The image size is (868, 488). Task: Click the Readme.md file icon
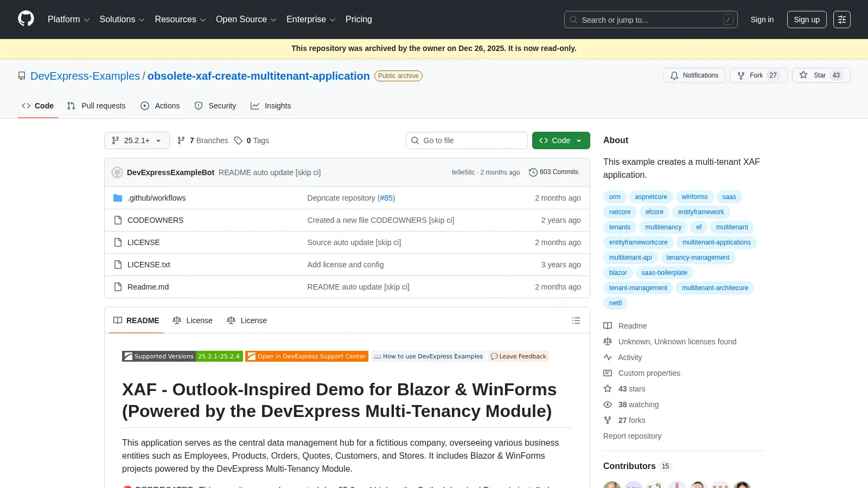(118, 287)
